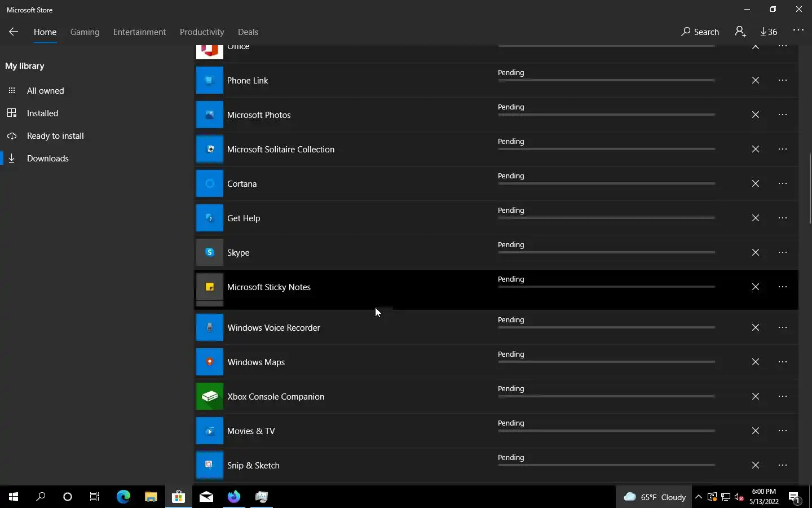Viewport: 812px width, 508px height.
Task: Open more options for Microsoft Photos
Action: click(783, 115)
